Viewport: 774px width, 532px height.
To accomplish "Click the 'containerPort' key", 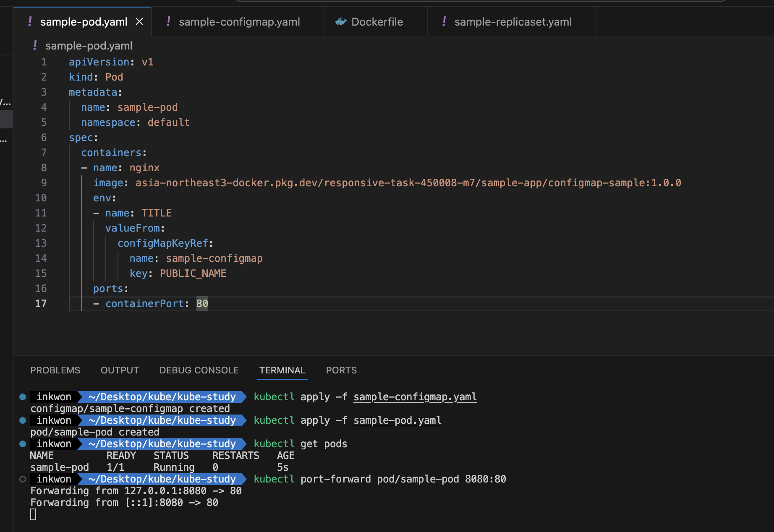I will tap(144, 304).
